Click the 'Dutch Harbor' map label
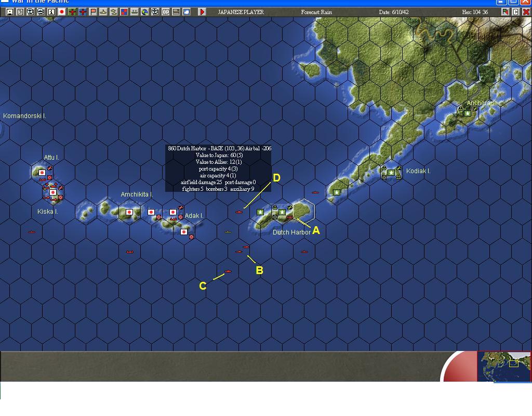532x416 pixels. [x=292, y=232]
